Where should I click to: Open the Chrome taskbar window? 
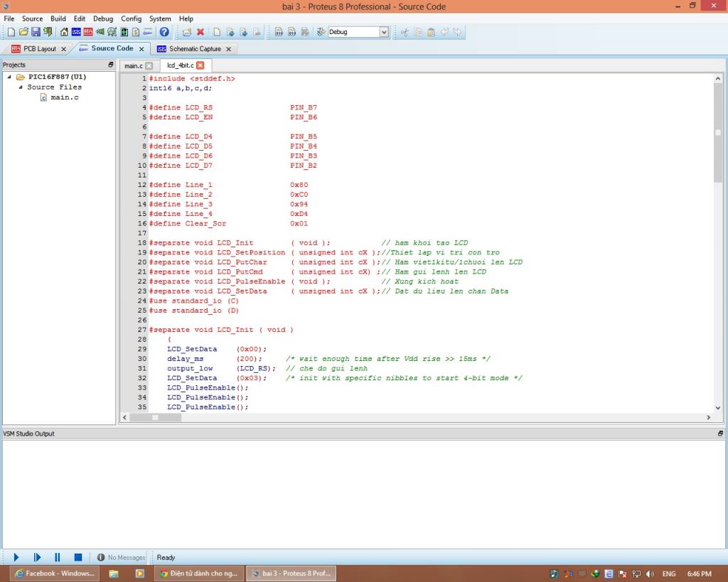point(199,573)
